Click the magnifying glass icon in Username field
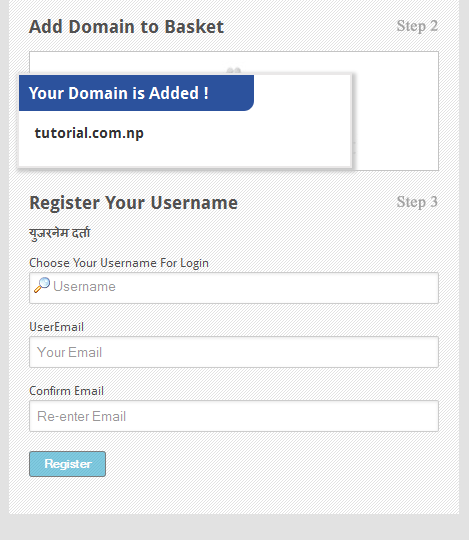 pyautogui.click(x=42, y=285)
